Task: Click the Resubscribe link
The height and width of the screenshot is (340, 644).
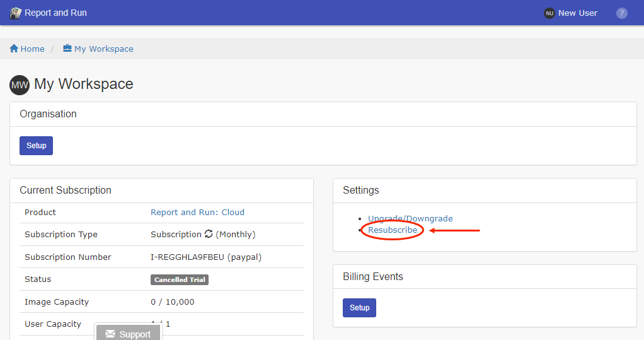Action: tap(393, 230)
